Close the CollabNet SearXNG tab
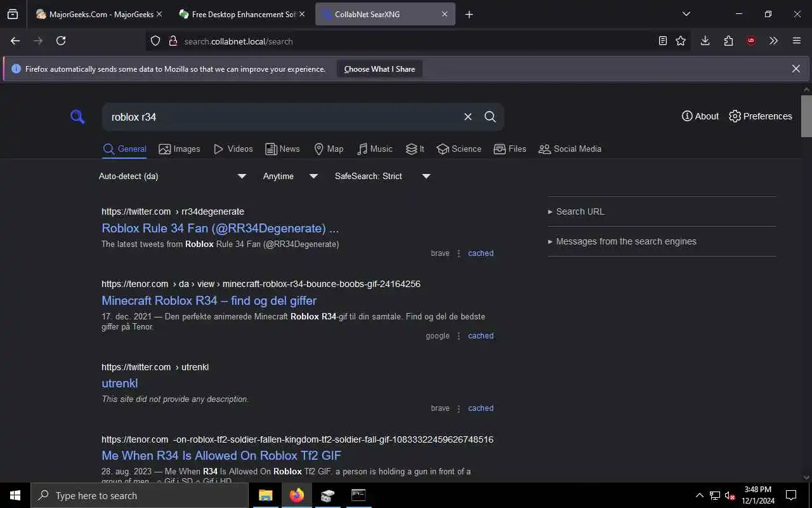The width and height of the screenshot is (812, 508). pos(445,14)
